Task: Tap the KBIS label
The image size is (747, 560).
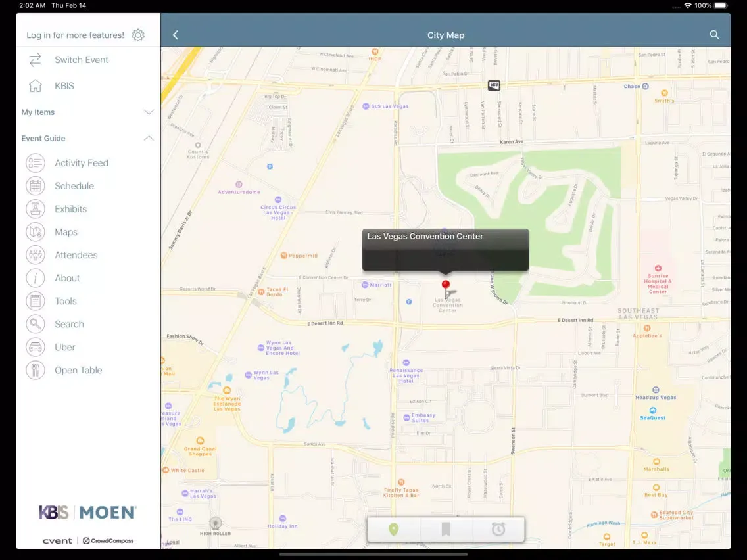Action: pyautogui.click(x=64, y=85)
